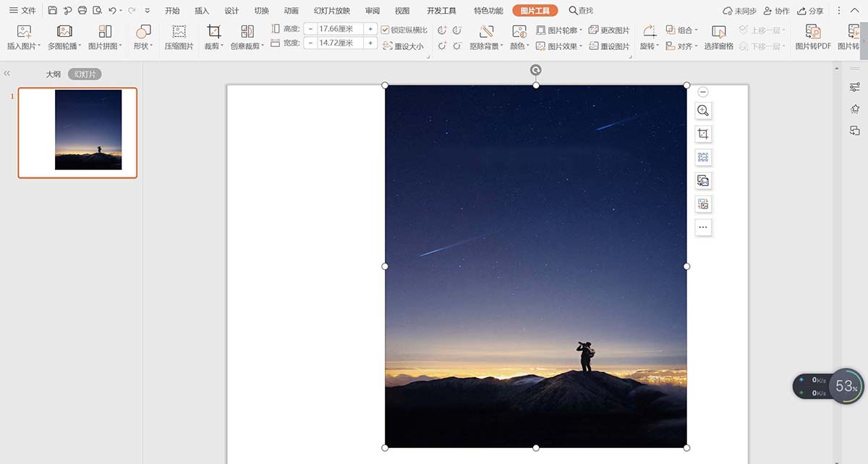Open the 组合 group dropdown

click(681, 30)
